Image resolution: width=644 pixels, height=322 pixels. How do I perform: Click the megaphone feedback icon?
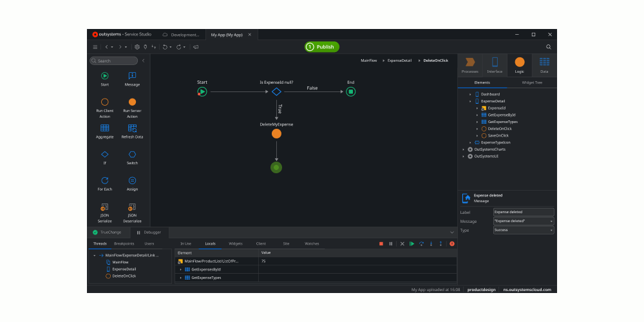tap(196, 47)
